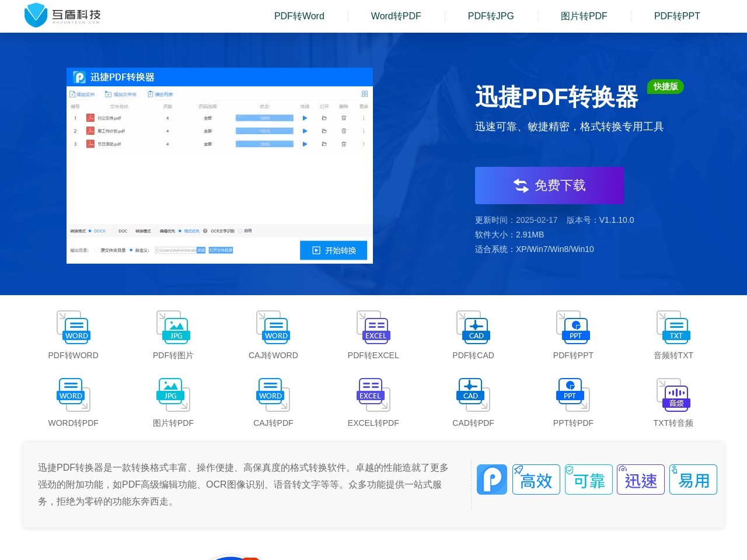Click the help question mark by 格式优先

pyautogui.click(x=205, y=231)
